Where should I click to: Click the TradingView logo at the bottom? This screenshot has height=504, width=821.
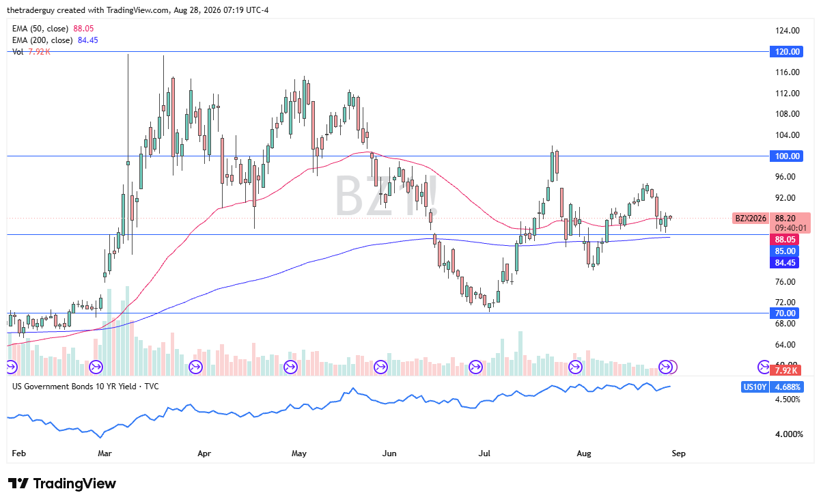point(62,484)
